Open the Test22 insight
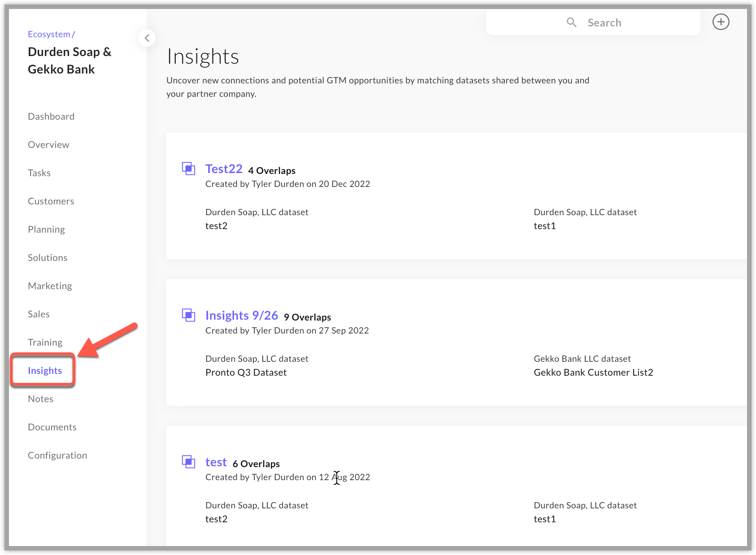Screen dimensions: 756x555 224,169
